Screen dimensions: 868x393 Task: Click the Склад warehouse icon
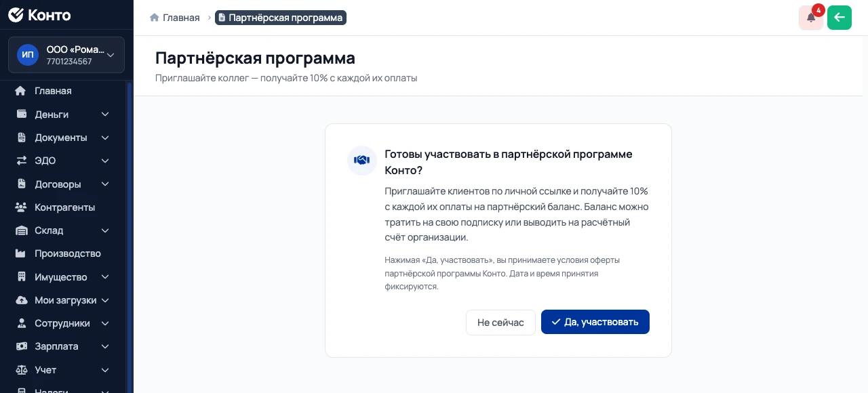pyautogui.click(x=21, y=230)
